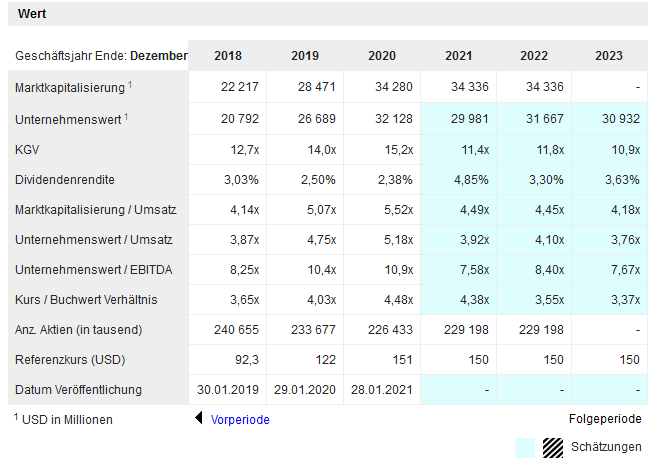Click the Geschäftsjahr Ende: Dezember header

pos(101,56)
